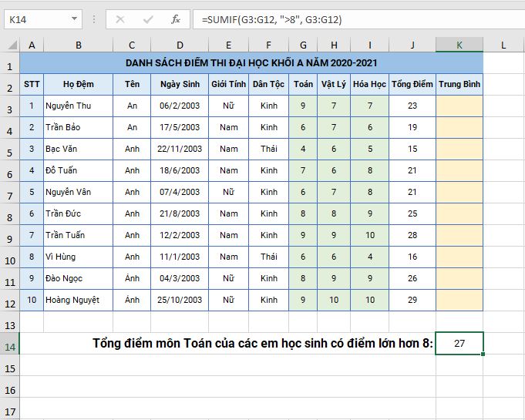Select cell containing Vì Hùng
Image resolution: width=525 pixels, height=420 pixels.
79,257
